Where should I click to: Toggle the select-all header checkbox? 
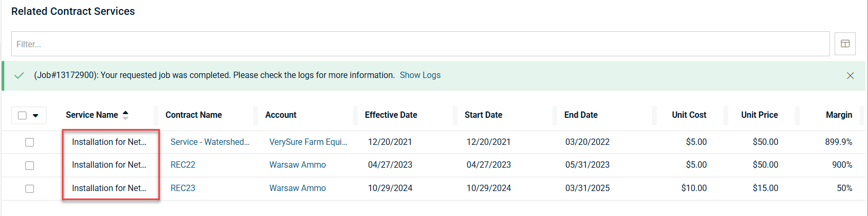[22, 115]
